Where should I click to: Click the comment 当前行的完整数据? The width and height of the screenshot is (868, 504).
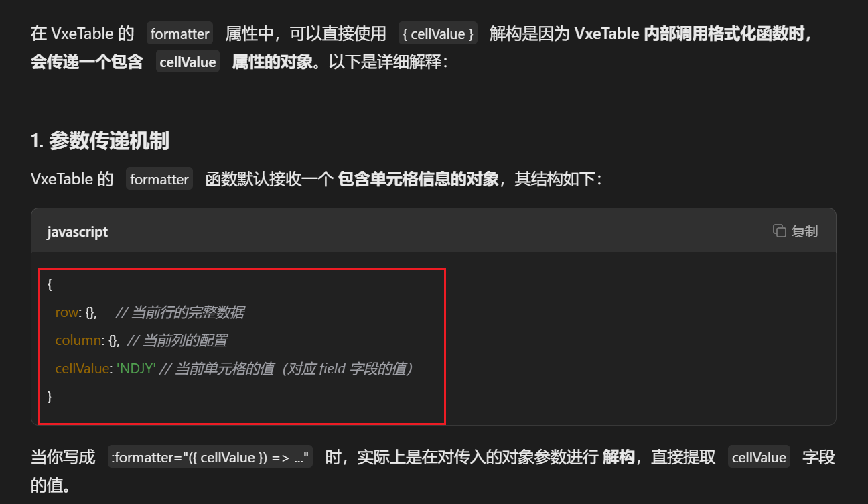coord(180,312)
